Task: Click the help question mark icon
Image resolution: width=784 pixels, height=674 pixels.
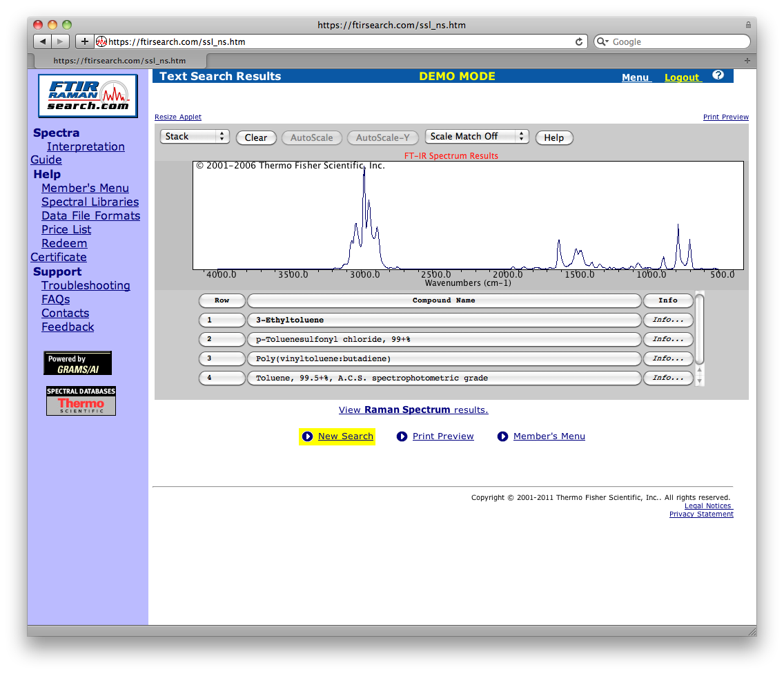Action: tap(718, 75)
